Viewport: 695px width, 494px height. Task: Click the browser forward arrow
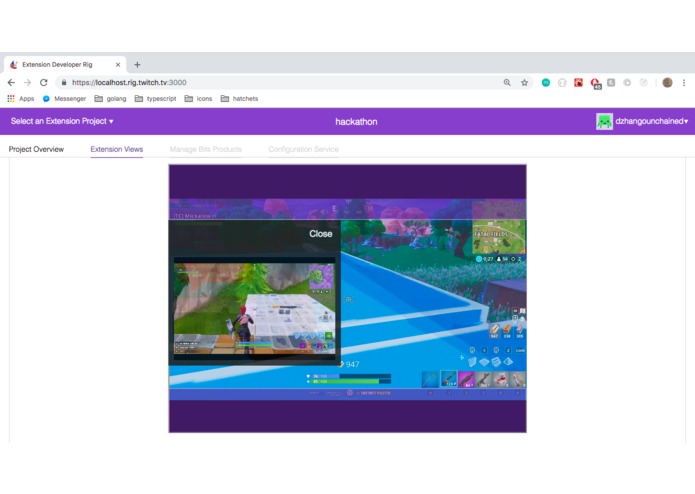(27, 82)
